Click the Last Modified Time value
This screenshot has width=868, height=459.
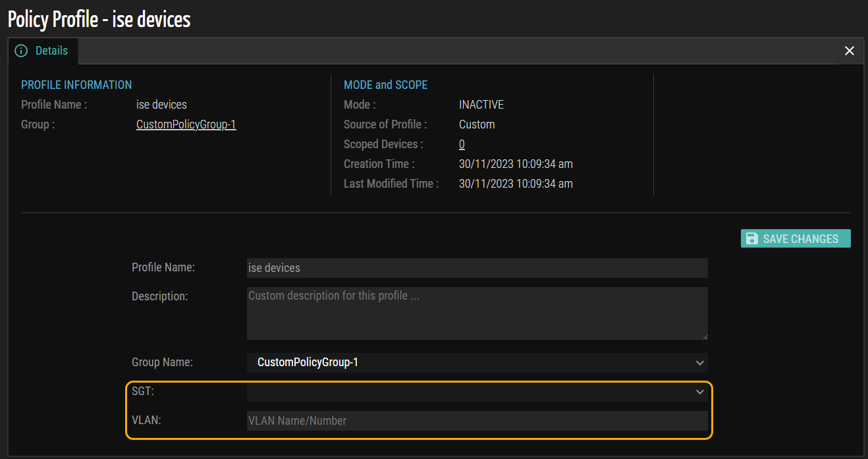click(x=516, y=184)
